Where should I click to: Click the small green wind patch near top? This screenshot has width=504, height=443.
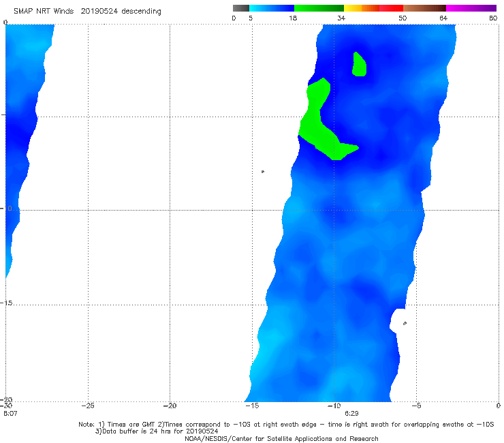[359, 64]
